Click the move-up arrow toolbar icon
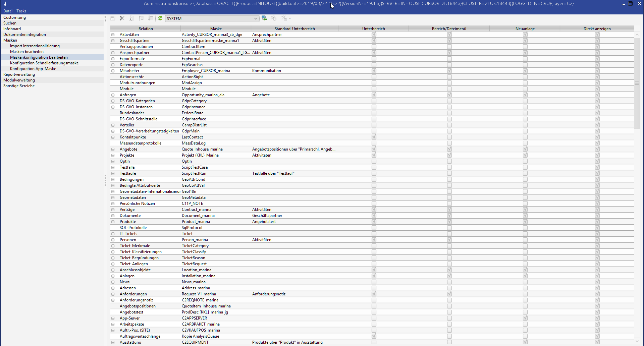 point(141,18)
